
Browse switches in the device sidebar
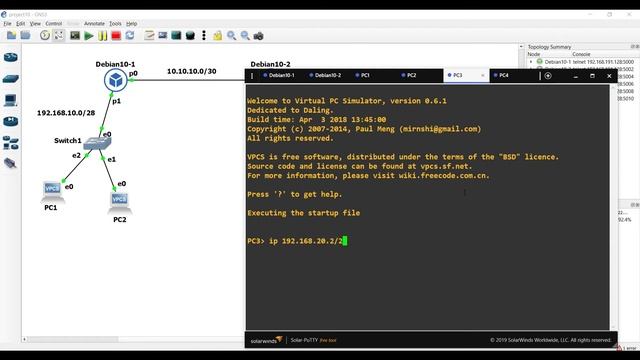[x=11, y=79]
